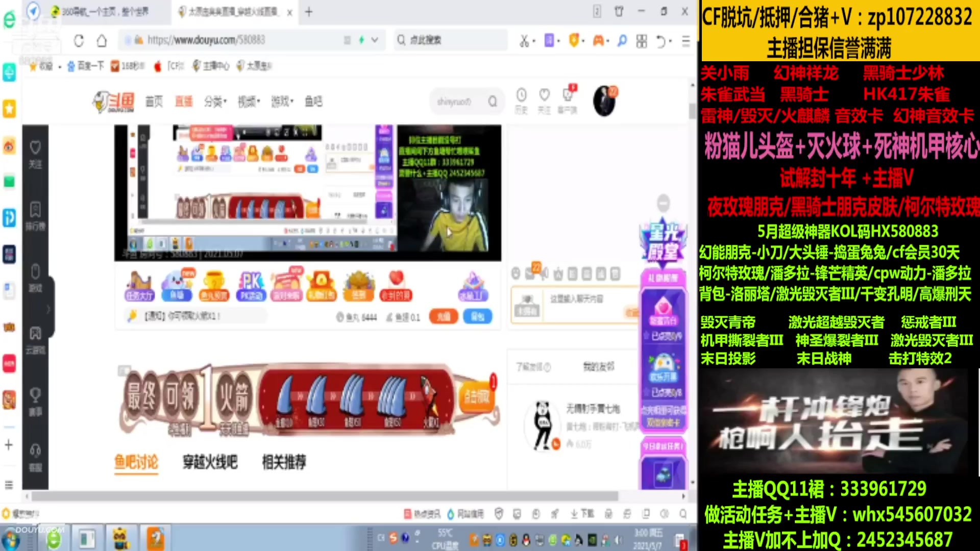Open a new browser tab with plus button
This screenshot has width=980, height=551.
pos(308,12)
